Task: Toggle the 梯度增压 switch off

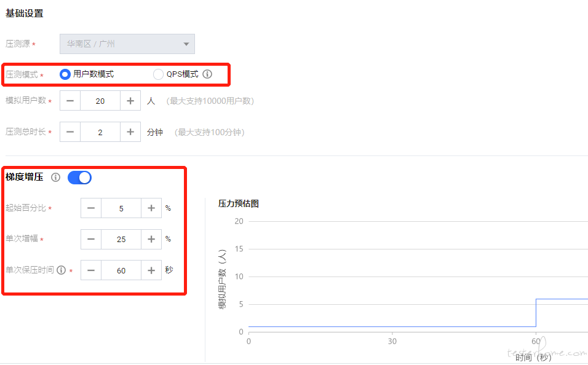Action: (79, 178)
